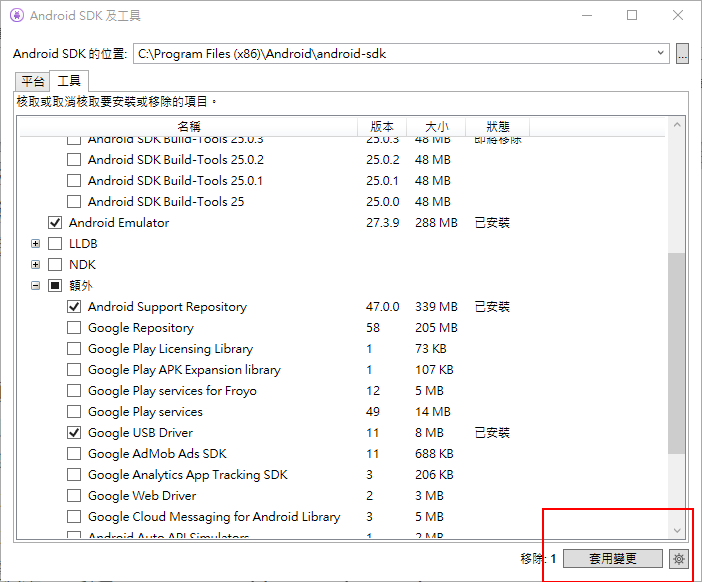Select the 工具 tab
702x582 pixels.
click(x=69, y=81)
